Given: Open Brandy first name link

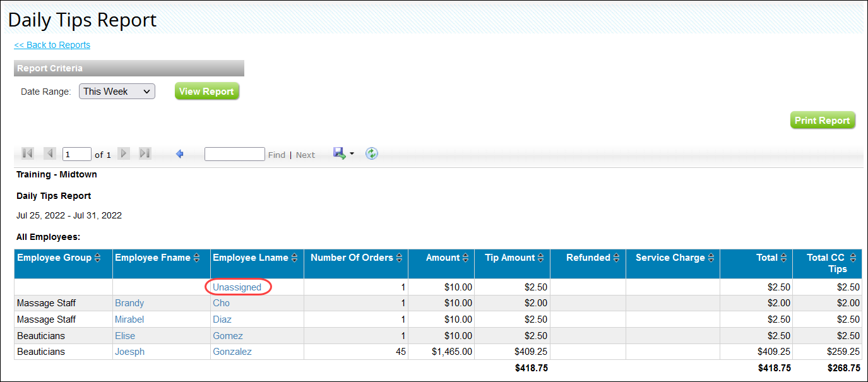Looking at the screenshot, I should point(129,303).
